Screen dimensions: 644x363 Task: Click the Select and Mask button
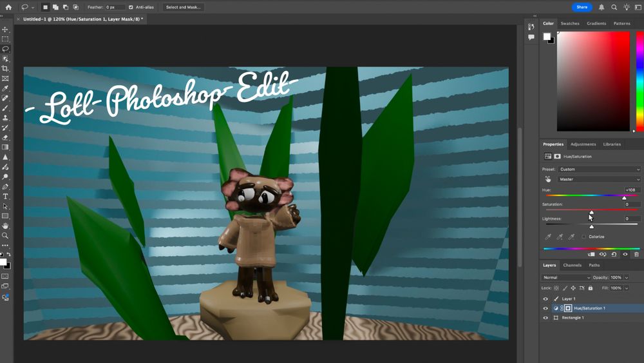[x=183, y=7]
